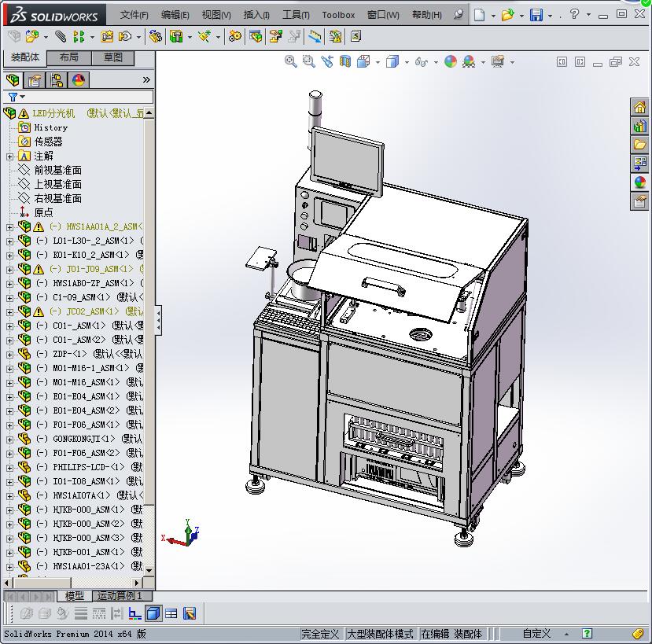Image resolution: width=652 pixels, height=644 pixels.
Task: Switch to the ConfigurationManager tab icon
Action: coord(57,80)
